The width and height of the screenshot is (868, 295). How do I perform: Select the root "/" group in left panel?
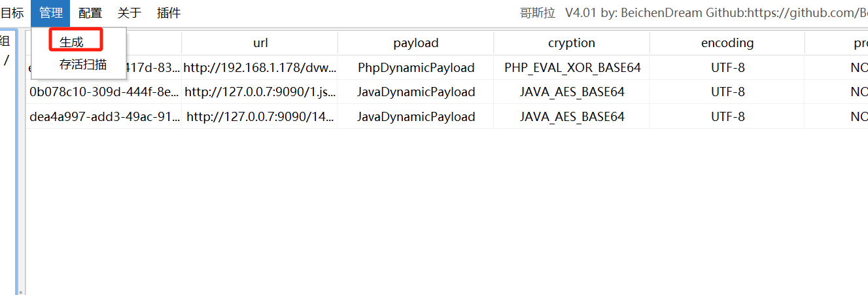pos(7,60)
